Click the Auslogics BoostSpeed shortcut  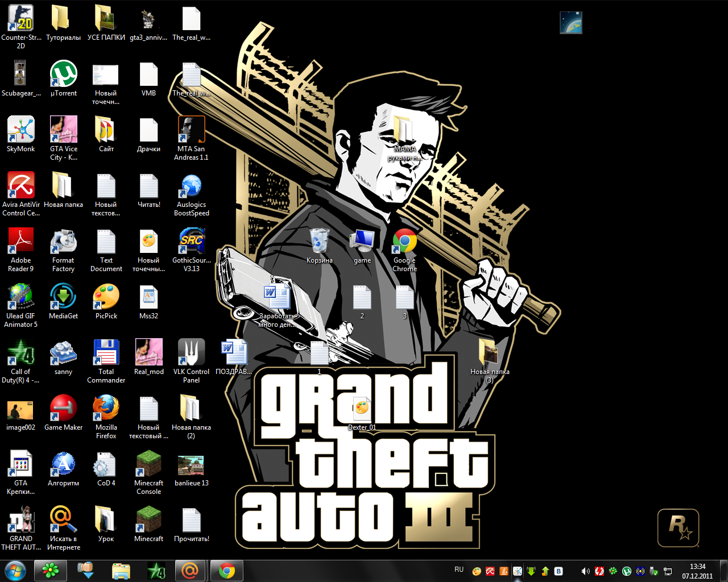191,186
